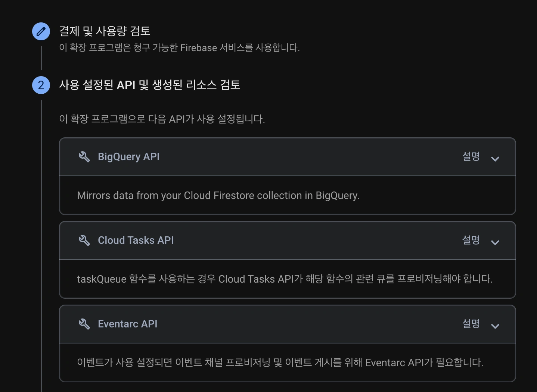The width and height of the screenshot is (537, 392).
Task: Click the Mirrors data from Firestore description
Action: (x=218, y=196)
